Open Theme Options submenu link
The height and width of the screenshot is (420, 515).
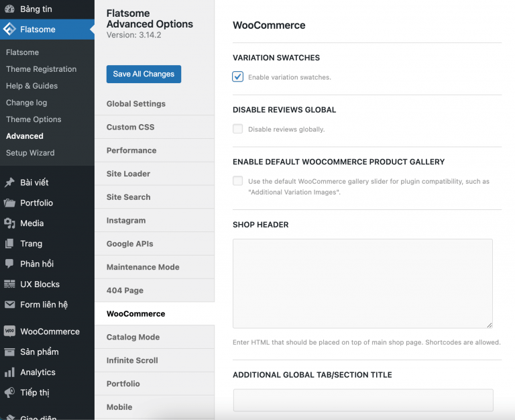34,119
